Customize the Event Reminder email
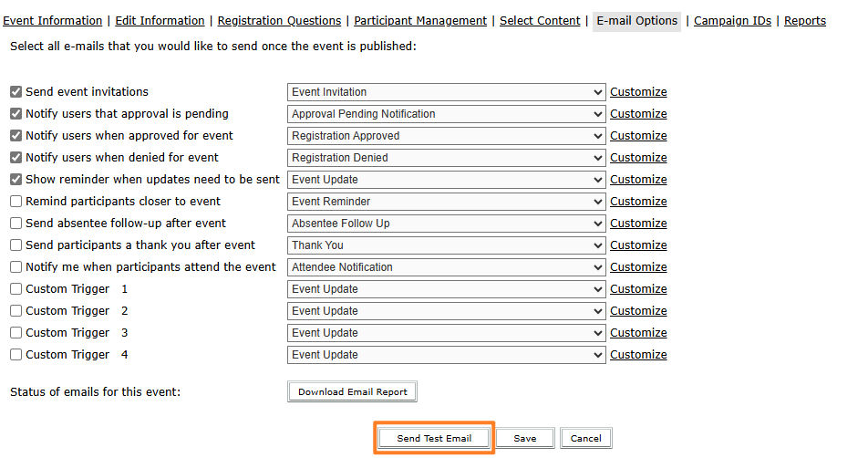The height and width of the screenshot is (458, 868). coord(638,202)
